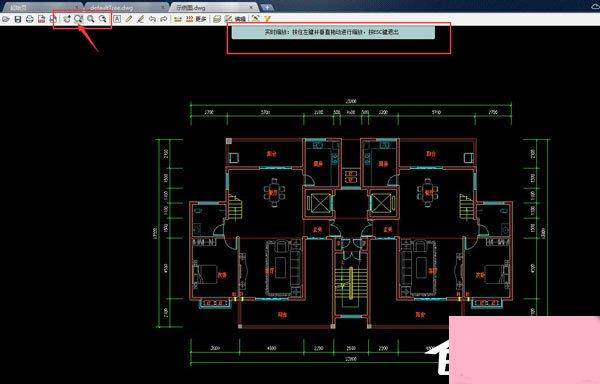This screenshot has width=600, height=384.
Task: Open the layers stack icon
Action: [217, 19]
